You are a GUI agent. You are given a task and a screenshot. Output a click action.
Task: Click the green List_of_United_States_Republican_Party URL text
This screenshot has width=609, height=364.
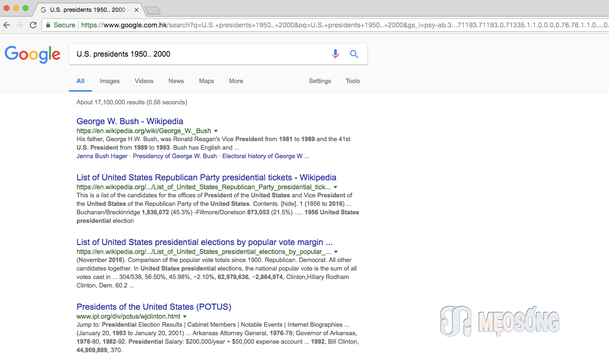point(204,187)
